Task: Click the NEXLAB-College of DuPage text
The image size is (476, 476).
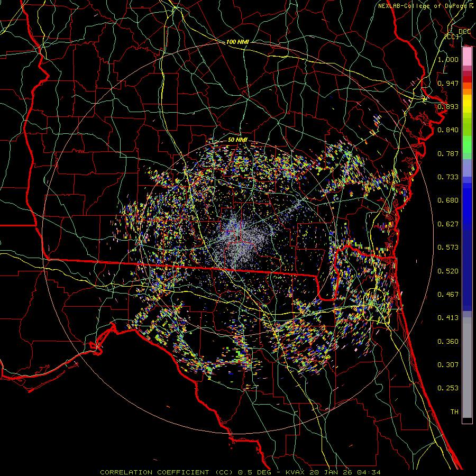Action: point(422,6)
